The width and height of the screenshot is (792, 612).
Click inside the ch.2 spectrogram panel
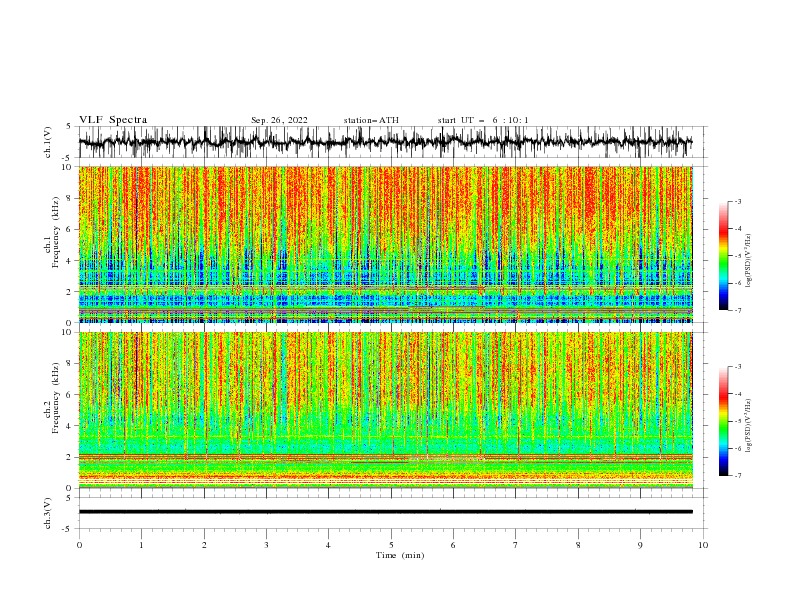coord(386,410)
